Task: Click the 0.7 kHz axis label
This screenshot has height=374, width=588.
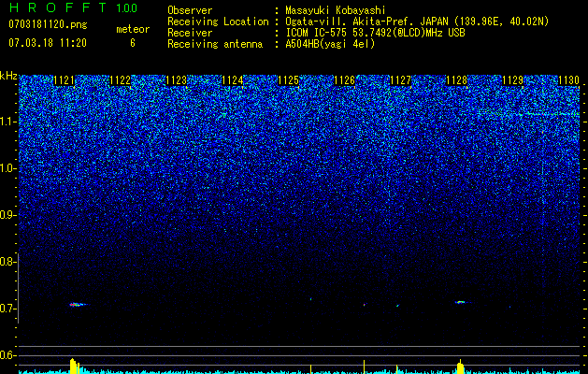Action: click(x=7, y=309)
